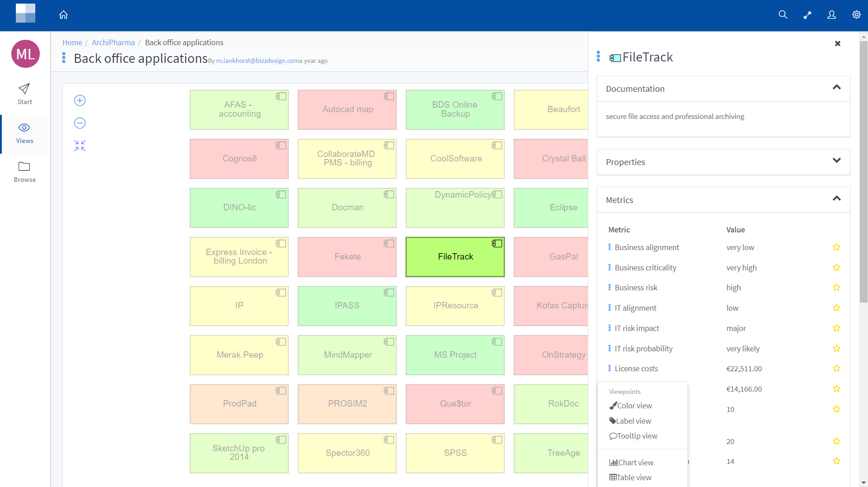Click the zoom in plus icon

pyautogui.click(x=80, y=100)
